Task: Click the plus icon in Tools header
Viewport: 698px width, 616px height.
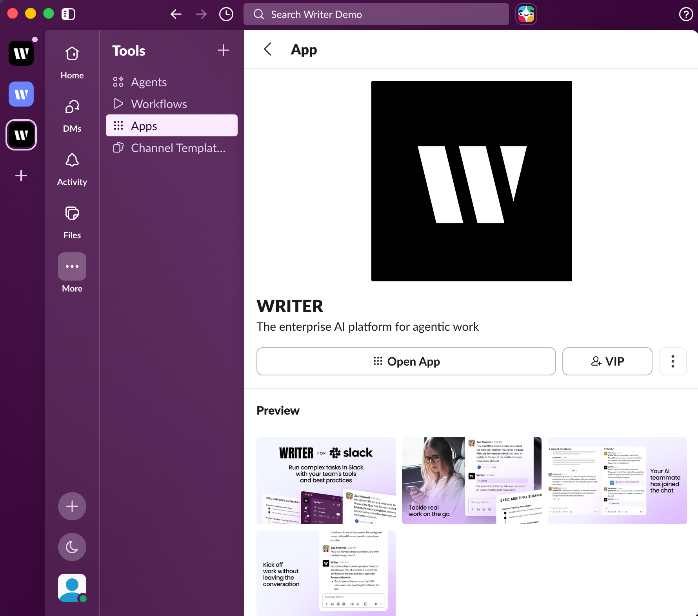Action: tap(224, 50)
